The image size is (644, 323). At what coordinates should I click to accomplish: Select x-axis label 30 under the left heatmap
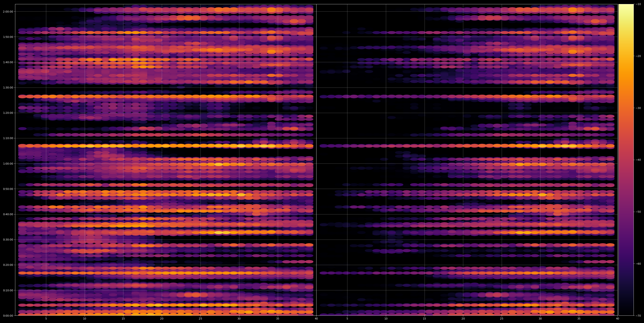[239, 319]
